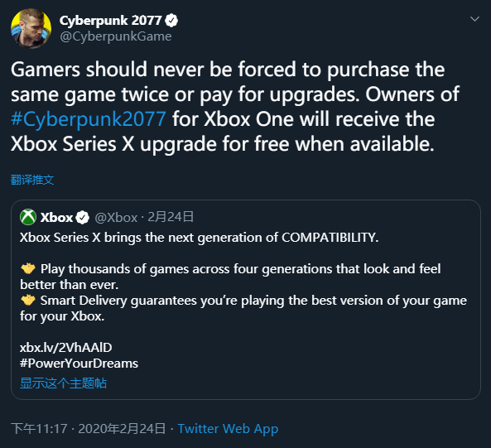The image size is (491, 448).
Task: Open the quoted Xbox tweet body text
Action: tap(243, 277)
